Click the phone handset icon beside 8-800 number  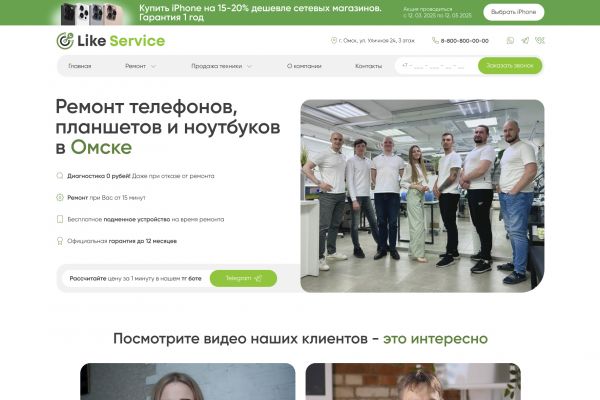(x=435, y=40)
